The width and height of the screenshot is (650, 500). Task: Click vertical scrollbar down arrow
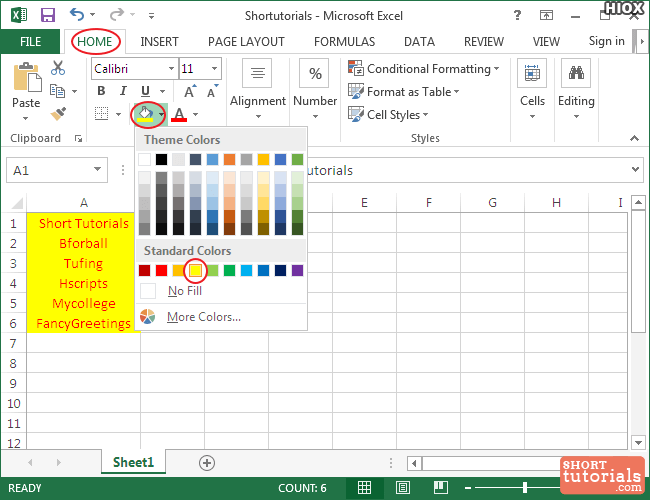(638, 442)
